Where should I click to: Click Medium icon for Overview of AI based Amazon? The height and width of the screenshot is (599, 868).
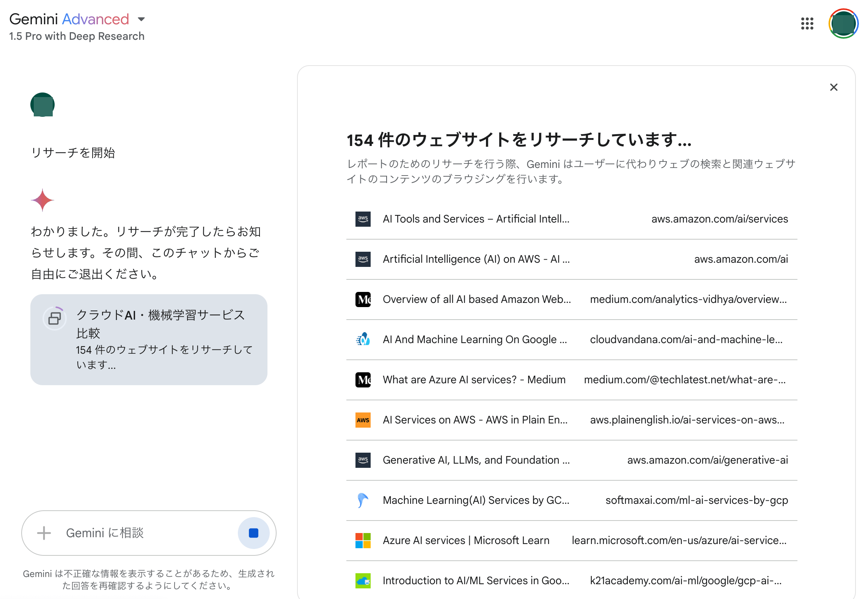363,299
